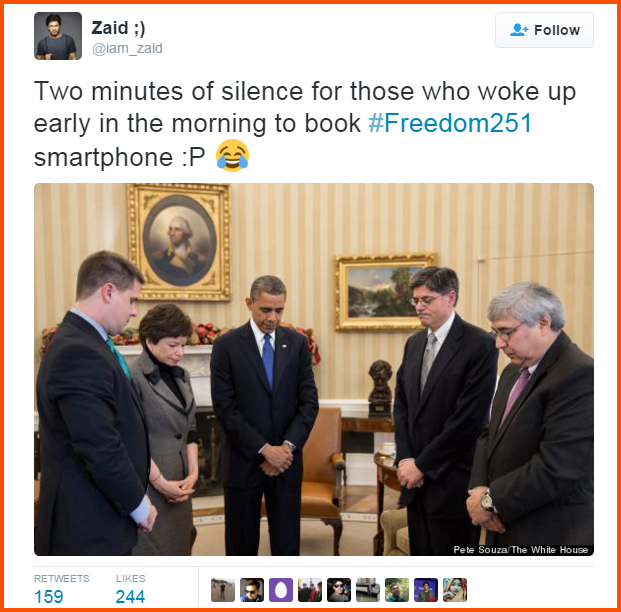The width and height of the screenshot is (621, 612).
Task: Open the woman in headscarf avatar
Action: pyautogui.click(x=455, y=590)
